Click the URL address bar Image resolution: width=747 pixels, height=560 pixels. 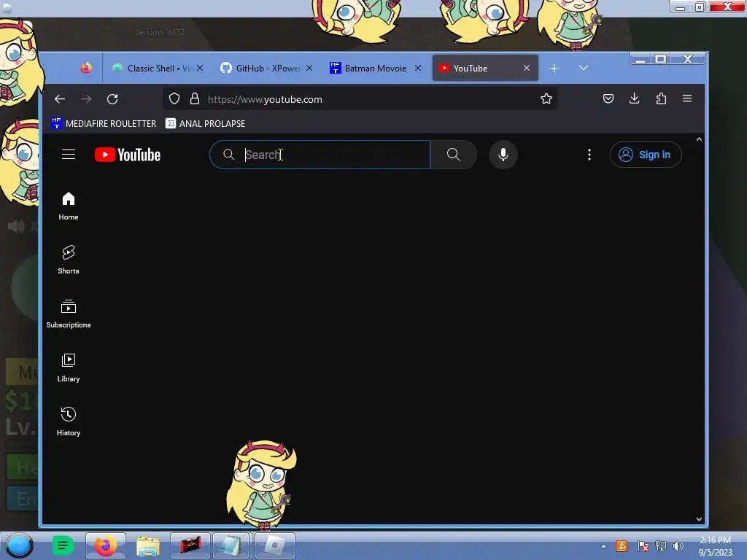coord(360,99)
